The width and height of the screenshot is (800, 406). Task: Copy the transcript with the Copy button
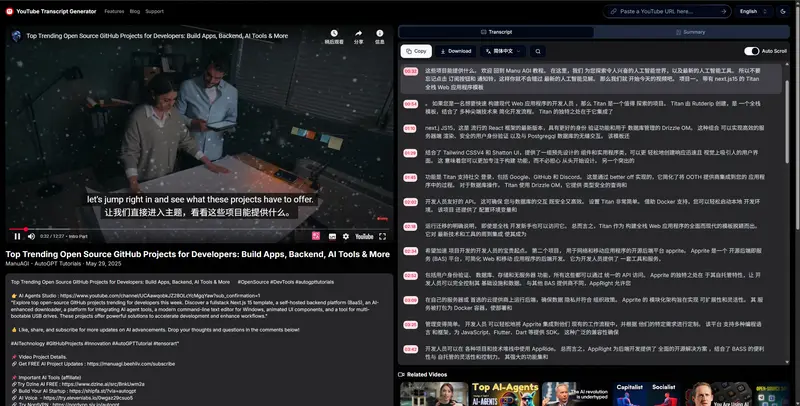(x=416, y=51)
